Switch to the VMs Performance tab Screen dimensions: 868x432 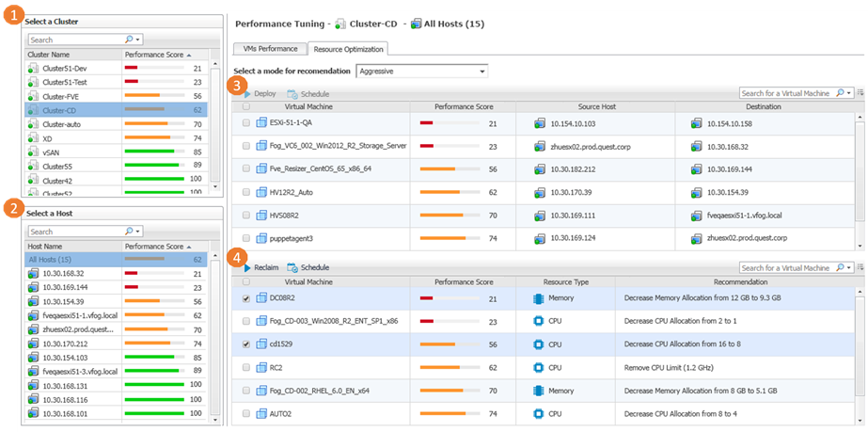click(x=270, y=49)
